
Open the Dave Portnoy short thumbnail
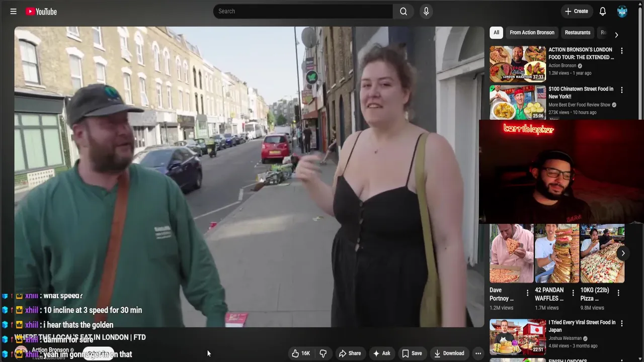(512, 253)
